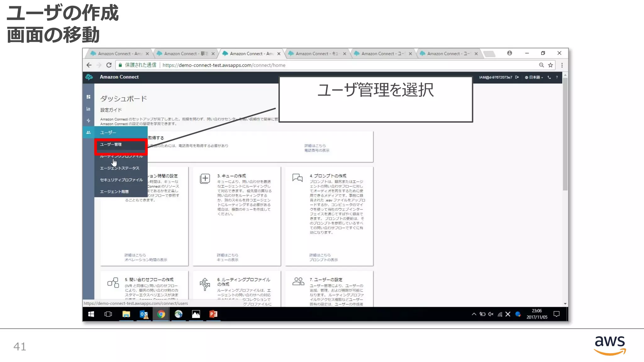
Task: Click the zoom magnifier in the address bar
Action: [541, 65]
